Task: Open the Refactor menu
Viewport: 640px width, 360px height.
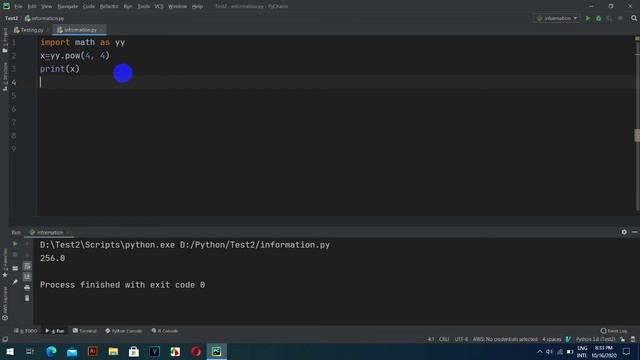Action: (109, 7)
